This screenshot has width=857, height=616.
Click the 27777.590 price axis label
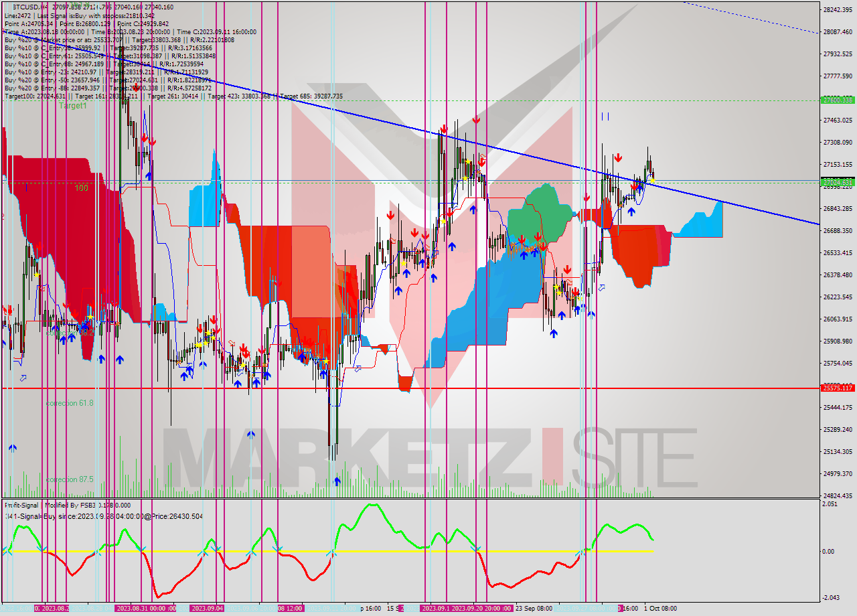click(x=838, y=76)
